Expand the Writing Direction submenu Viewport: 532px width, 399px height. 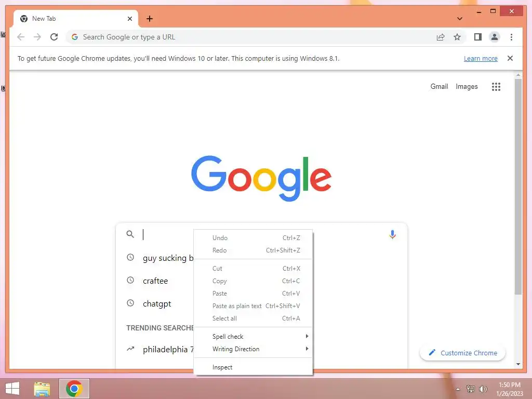tap(253, 349)
